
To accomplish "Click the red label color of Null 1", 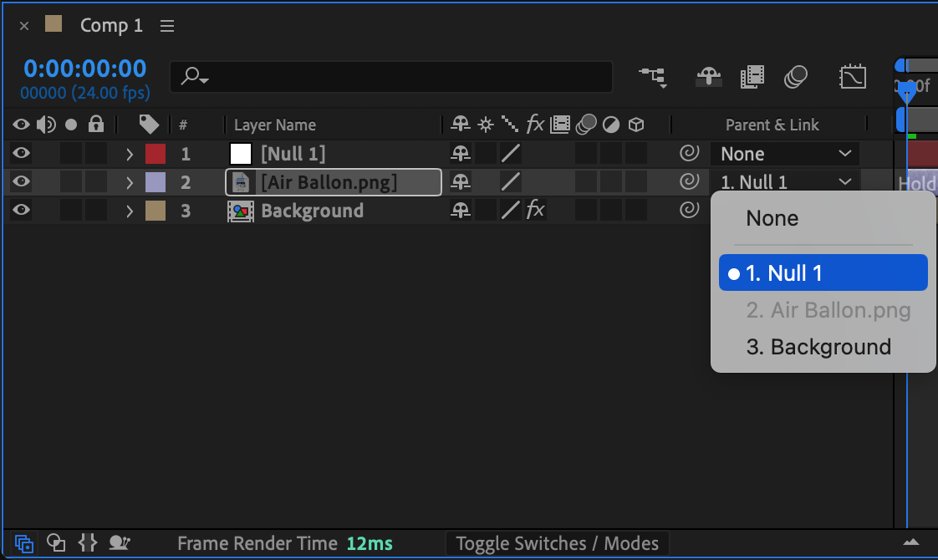I will tap(155, 154).
